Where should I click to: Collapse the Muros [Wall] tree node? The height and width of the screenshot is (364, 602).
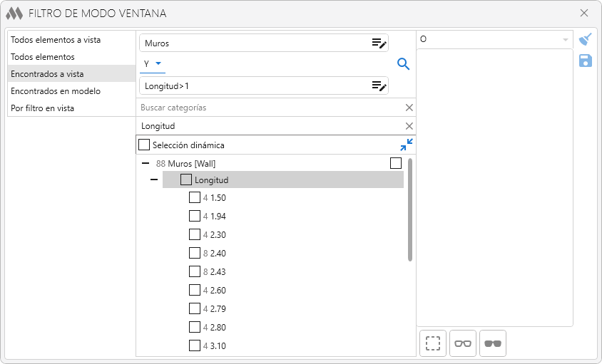pos(146,163)
